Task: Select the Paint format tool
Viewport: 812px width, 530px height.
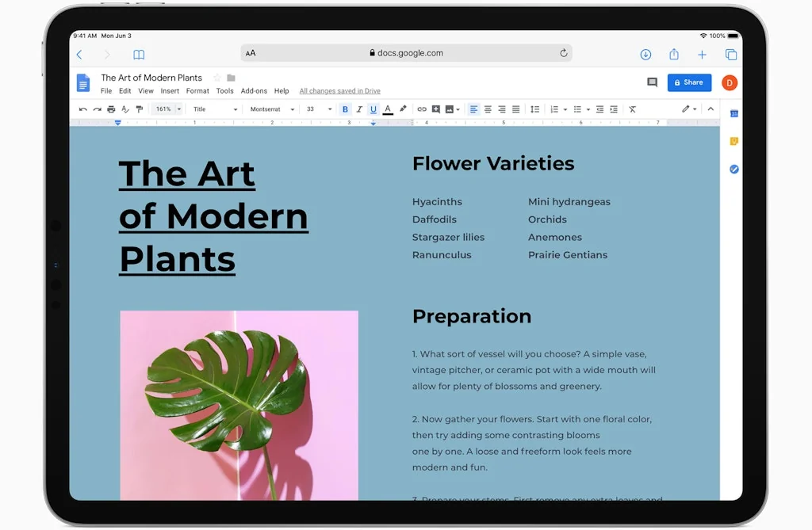Action: pyautogui.click(x=140, y=109)
